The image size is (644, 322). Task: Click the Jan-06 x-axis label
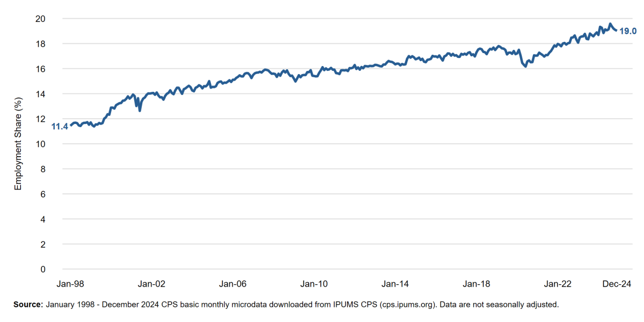tap(233, 284)
